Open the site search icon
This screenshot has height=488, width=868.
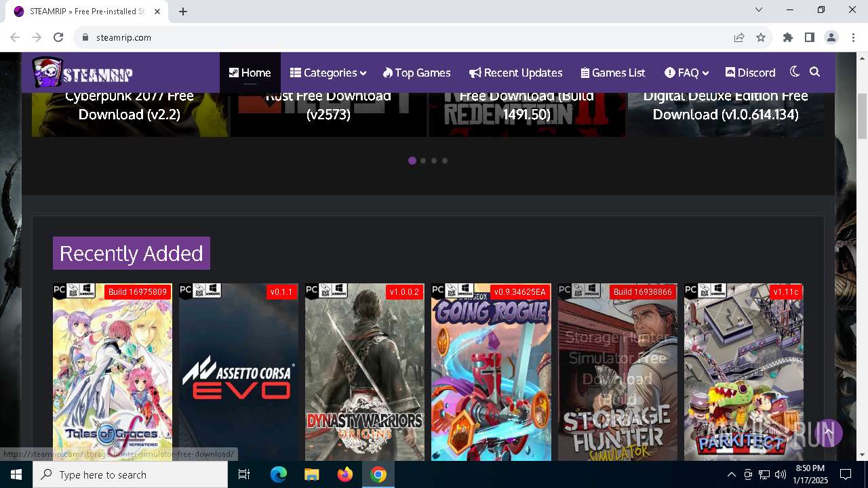coord(815,72)
